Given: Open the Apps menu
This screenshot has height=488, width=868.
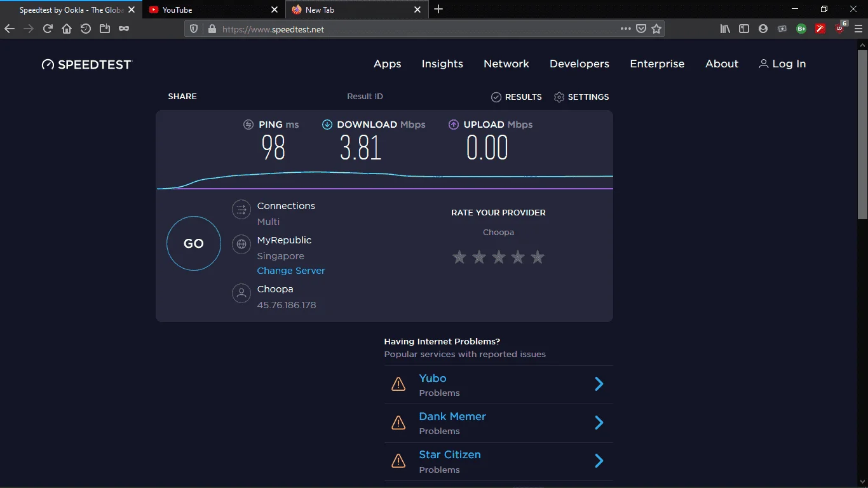Looking at the screenshot, I should pos(388,64).
